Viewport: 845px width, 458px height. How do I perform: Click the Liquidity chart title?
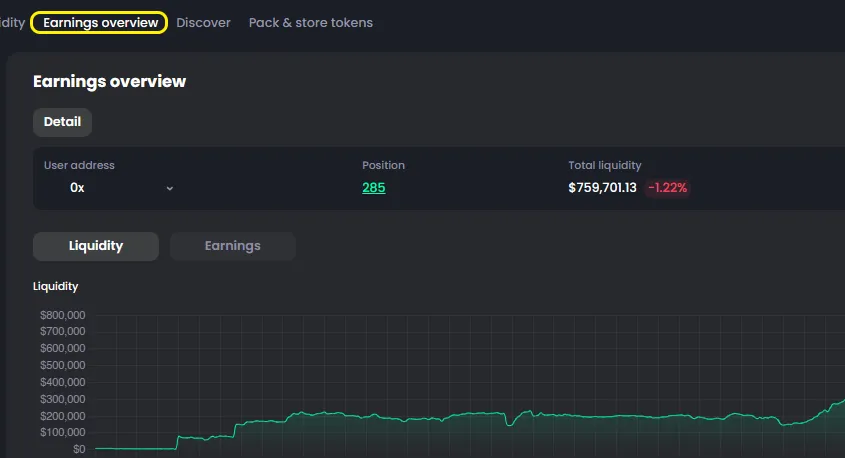[x=56, y=286]
